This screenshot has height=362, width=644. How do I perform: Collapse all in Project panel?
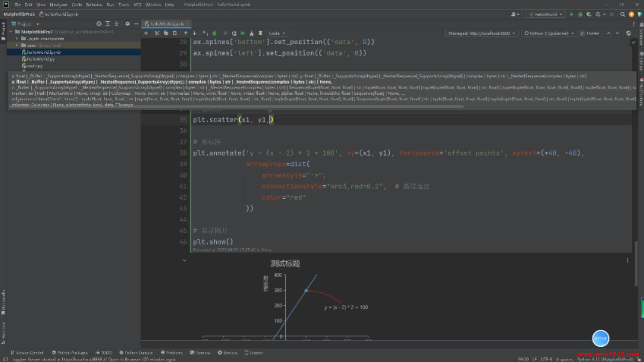tap(116, 24)
